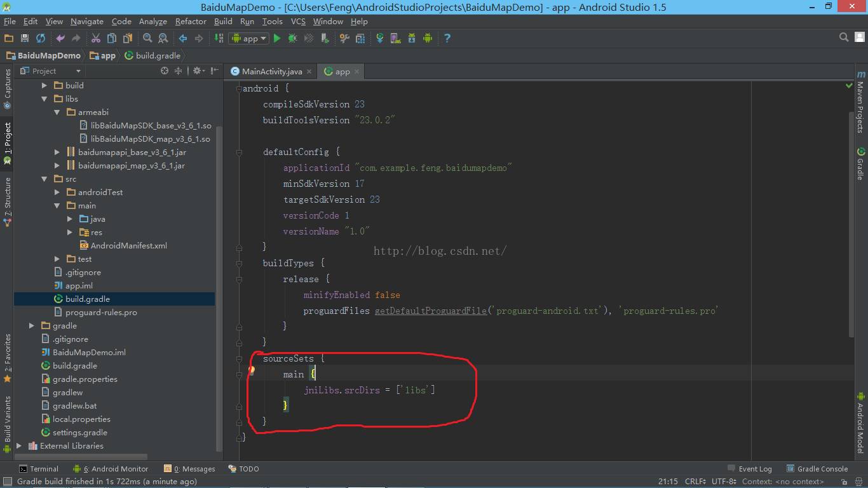Open Project panel gear settings menu

[x=198, y=71]
